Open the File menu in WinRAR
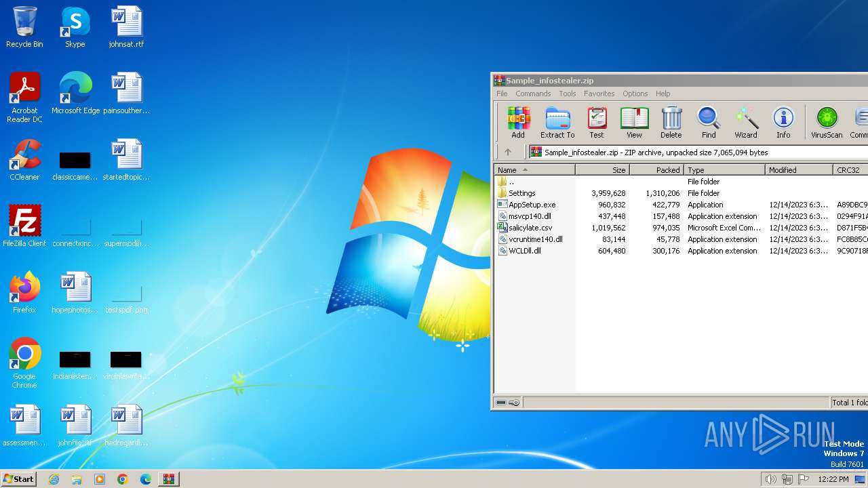This screenshot has width=868, height=488. 502,94
